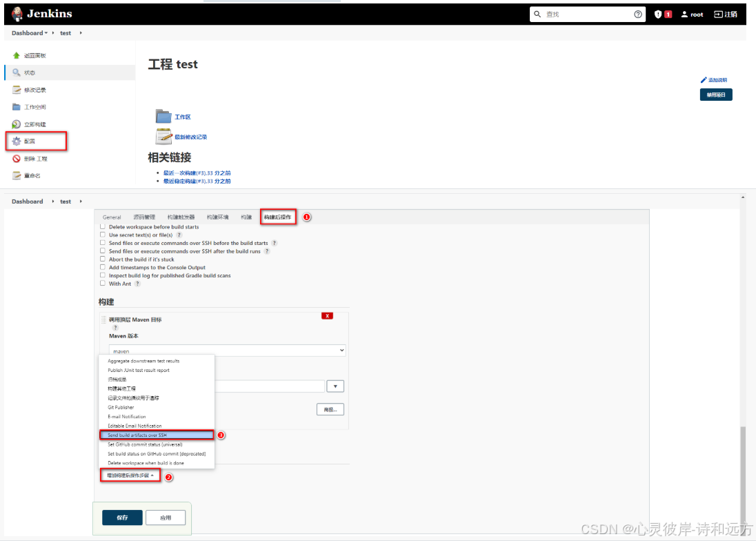Screen dimensions: 756x541
Task: Open help for Use secret text(s) or file(s)
Action: click(x=179, y=235)
